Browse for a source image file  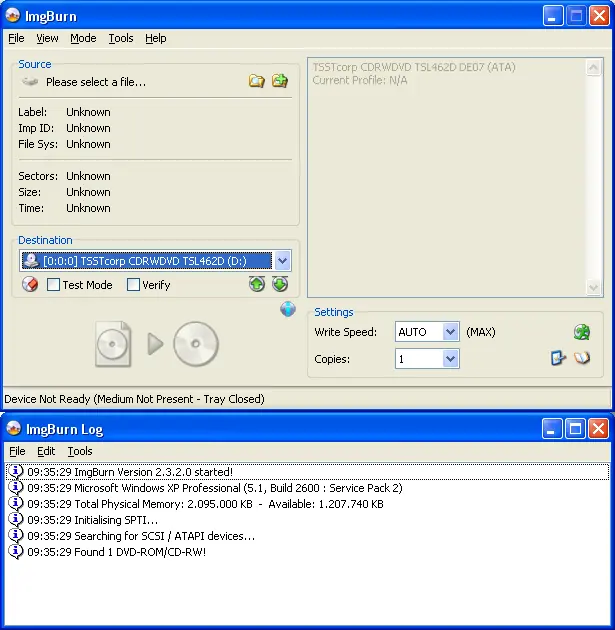point(256,81)
